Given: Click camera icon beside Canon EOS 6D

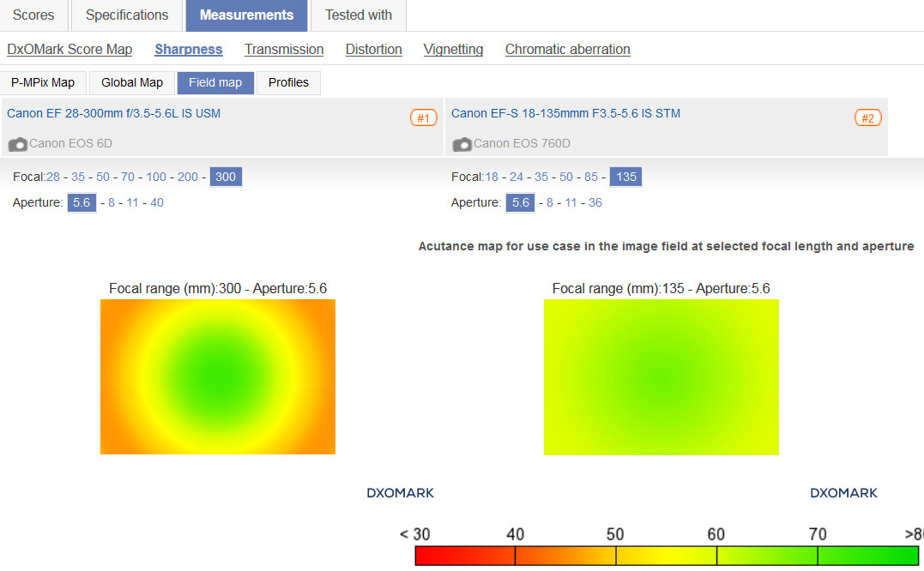Looking at the screenshot, I should pos(18,144).
